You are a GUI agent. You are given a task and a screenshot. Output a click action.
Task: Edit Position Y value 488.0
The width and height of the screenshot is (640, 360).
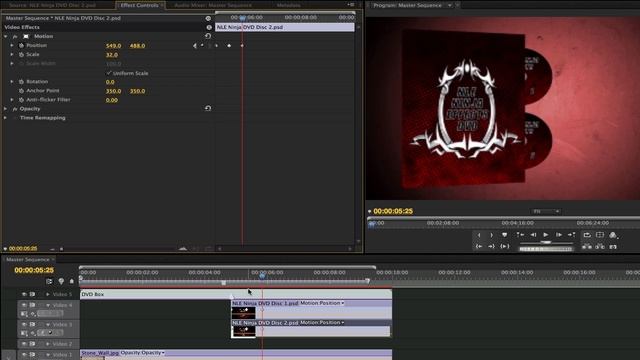click(138, 46)
